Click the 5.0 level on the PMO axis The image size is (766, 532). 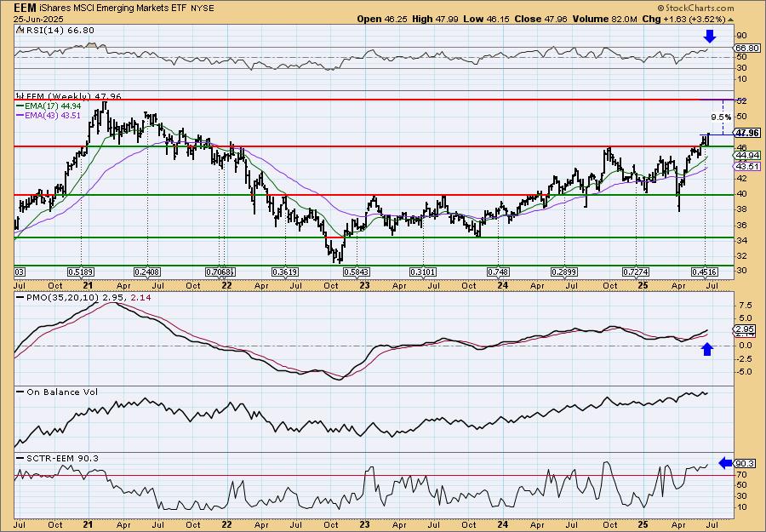(x=745, y=319)
